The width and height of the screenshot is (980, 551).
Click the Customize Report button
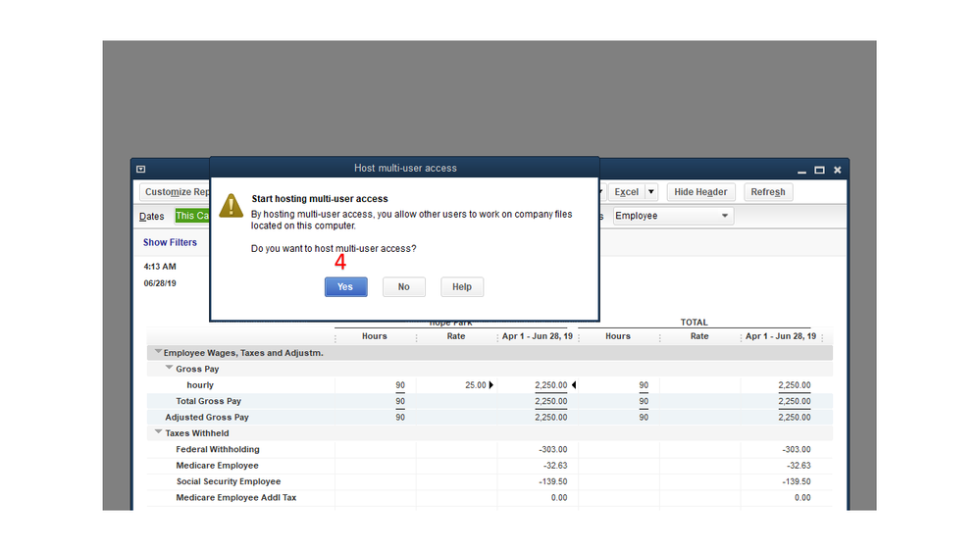(175, 192)
